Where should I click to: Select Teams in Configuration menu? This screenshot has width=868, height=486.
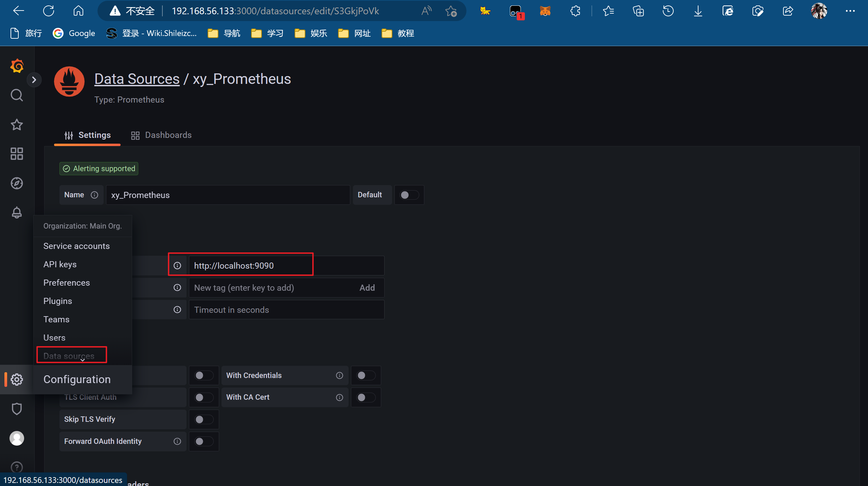[x=83, y=319]
